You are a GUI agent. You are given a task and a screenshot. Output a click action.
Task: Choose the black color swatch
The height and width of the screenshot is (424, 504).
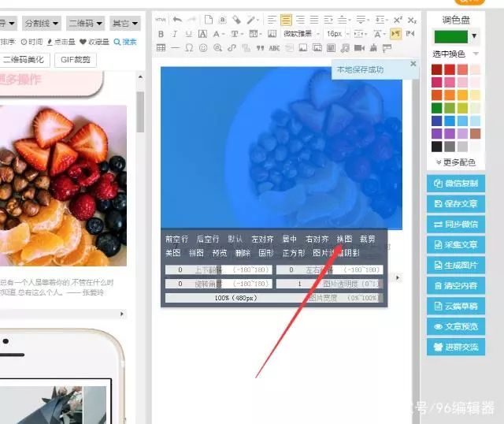pos(437,147)
